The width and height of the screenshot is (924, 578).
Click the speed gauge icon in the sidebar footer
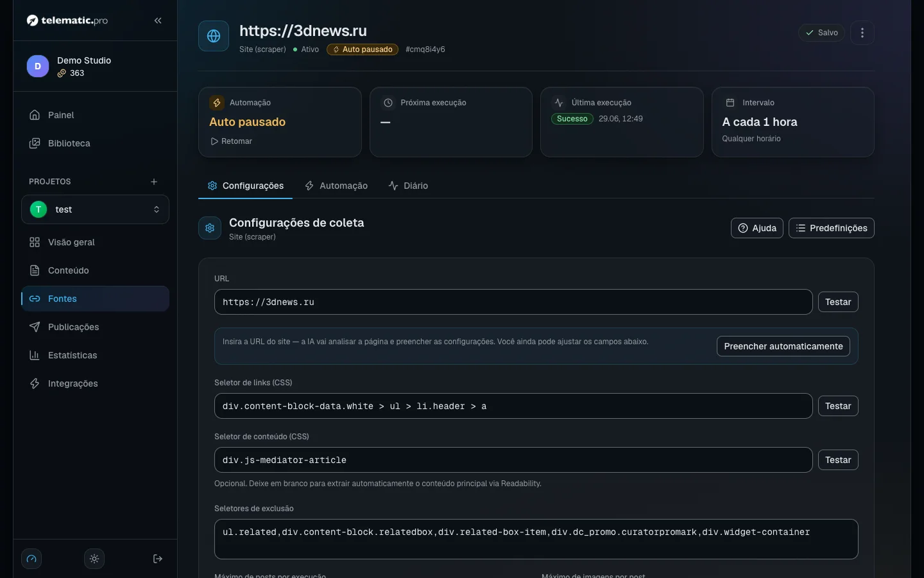point(31,559)
